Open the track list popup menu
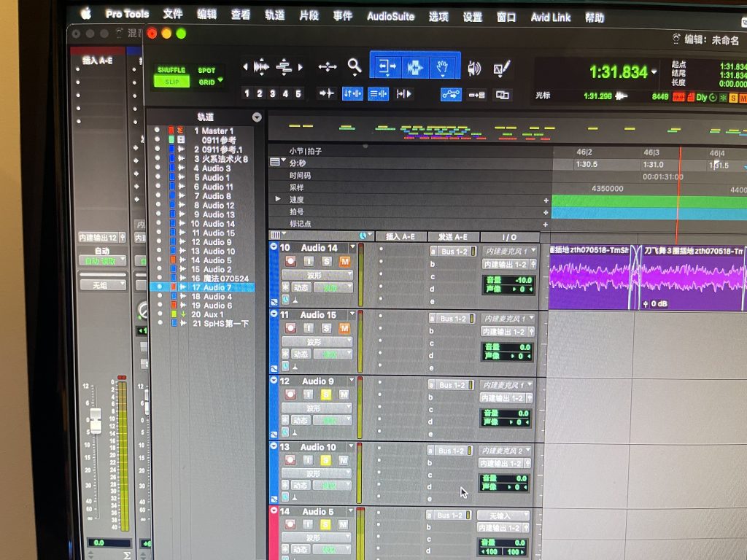Screen dimensions: 747x560 pos(257,117)
